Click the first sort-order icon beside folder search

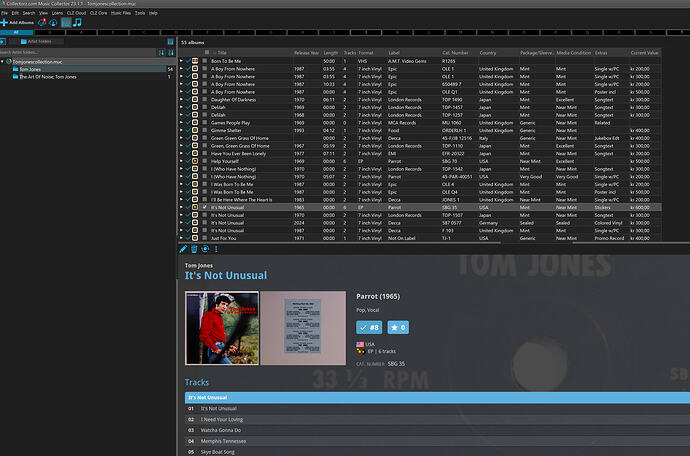coord(161,52)
